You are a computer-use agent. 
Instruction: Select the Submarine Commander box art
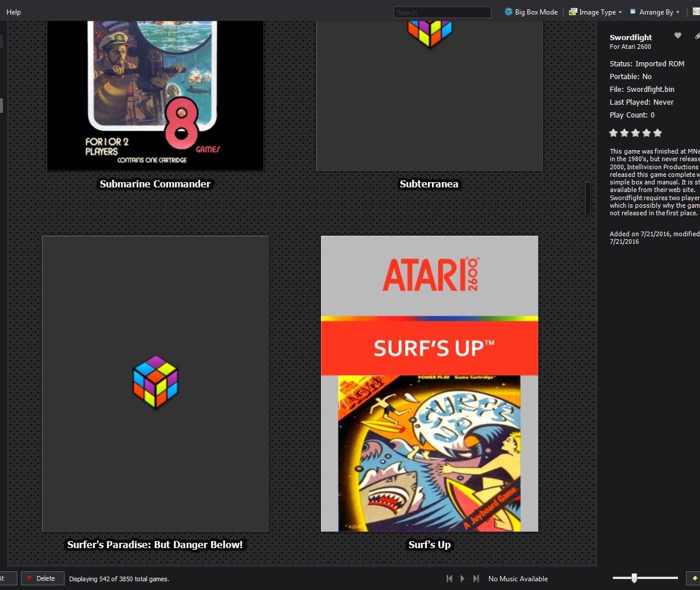pyautogui.click(x=155, y=96)
